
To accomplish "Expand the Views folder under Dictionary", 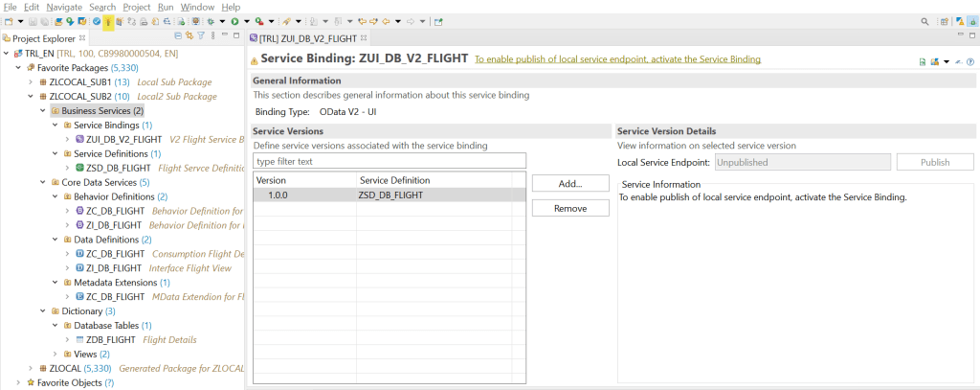I will (56, 354).
